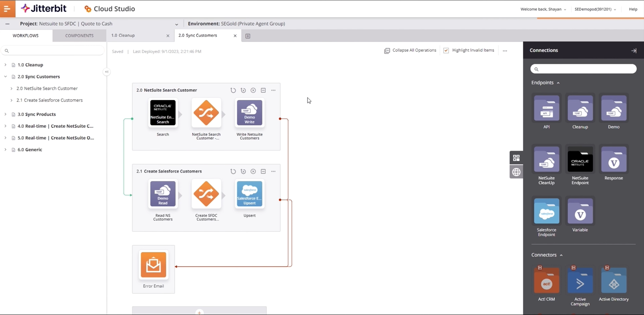Choose the Response variable endpoint
This screenshot has height=315, width=644.
click(614, 160)
